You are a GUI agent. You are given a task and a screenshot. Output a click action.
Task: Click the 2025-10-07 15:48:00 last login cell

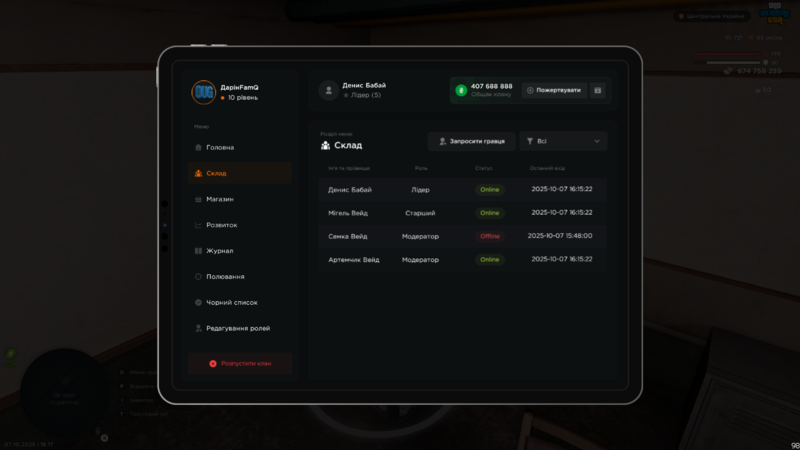(x=560, y=236)
